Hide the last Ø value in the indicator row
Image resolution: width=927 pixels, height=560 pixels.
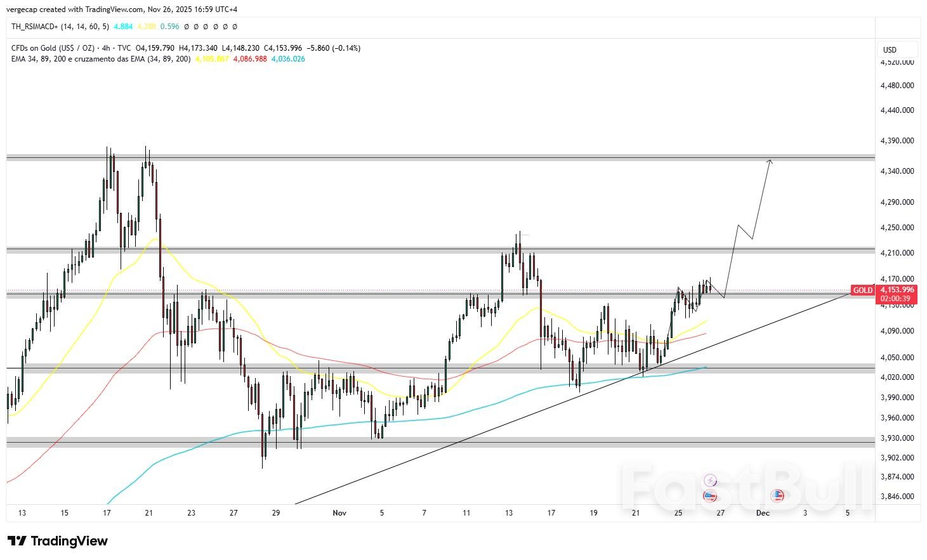235,27
